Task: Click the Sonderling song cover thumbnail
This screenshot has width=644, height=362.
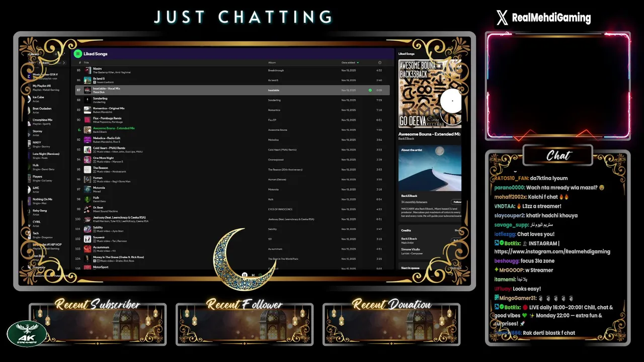Action: click(88, 100)
